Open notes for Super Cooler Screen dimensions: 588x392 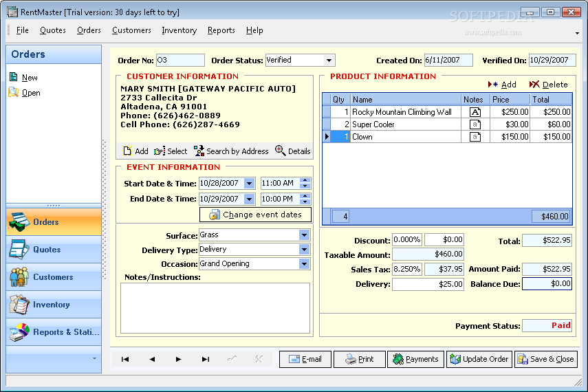coord(475,124)
